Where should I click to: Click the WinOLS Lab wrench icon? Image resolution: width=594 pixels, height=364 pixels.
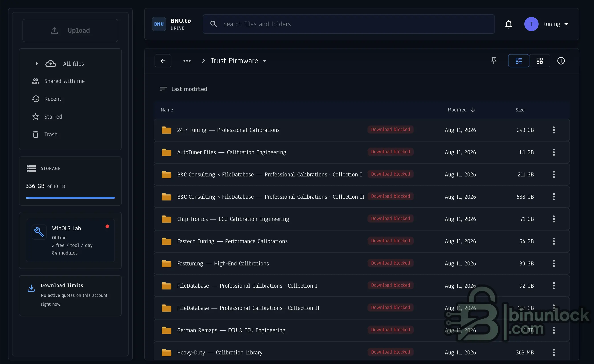pos(39,232)
